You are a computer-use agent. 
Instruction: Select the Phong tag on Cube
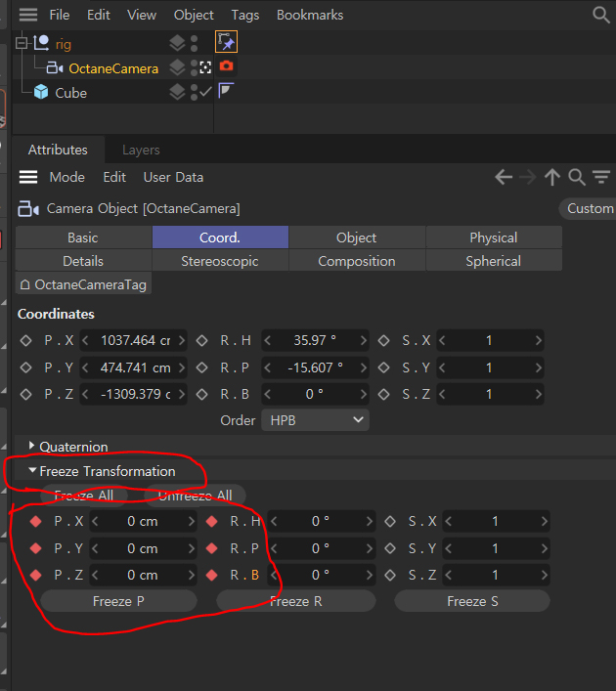tap(226, 90)
